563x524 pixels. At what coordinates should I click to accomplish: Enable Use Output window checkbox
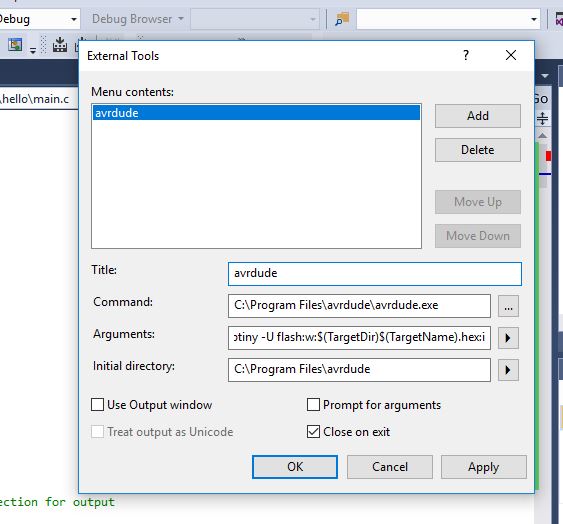coord(97,405)
